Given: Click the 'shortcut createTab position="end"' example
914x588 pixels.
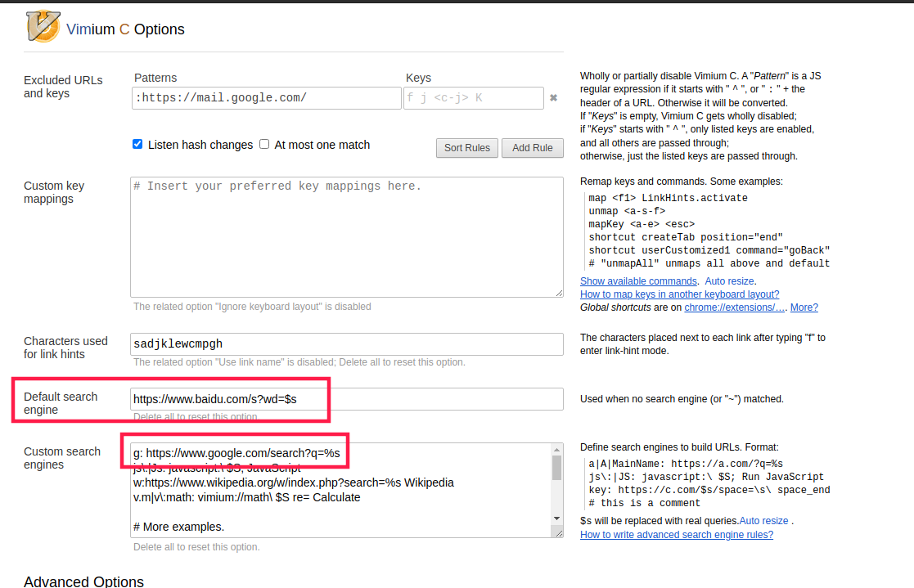Looking at the screenshot, I should click(x=686, y=237).
